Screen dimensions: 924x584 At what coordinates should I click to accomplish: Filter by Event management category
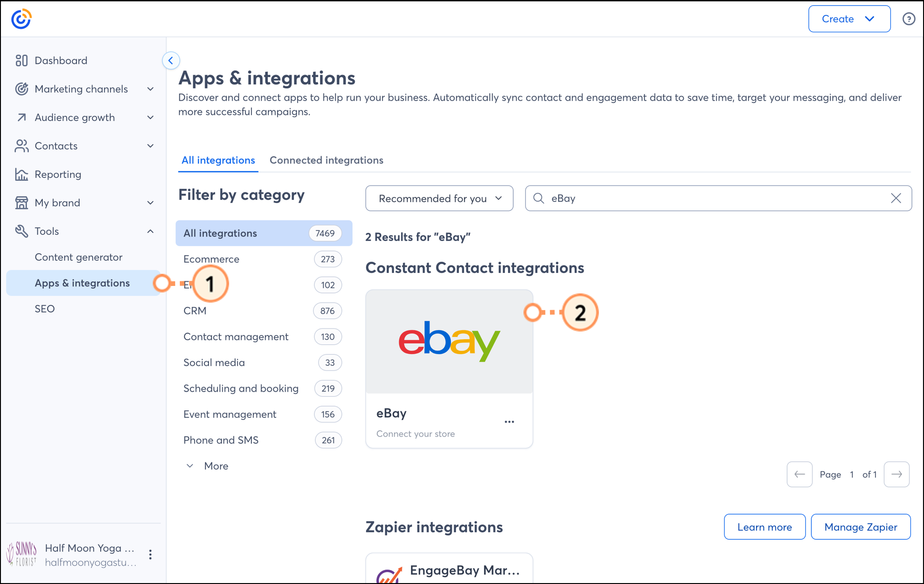[x=264, y=414]
